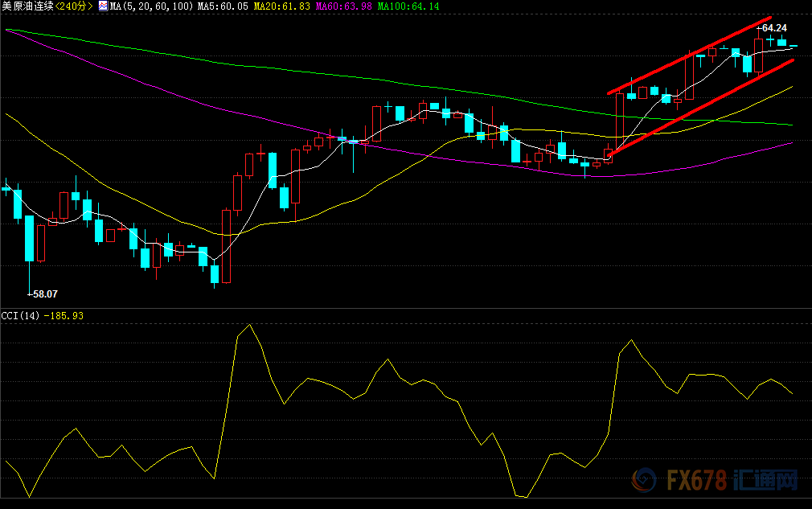Click the MA indicator icon in header
This screenshot has height=509, width=812.
[x=103, y=6]
